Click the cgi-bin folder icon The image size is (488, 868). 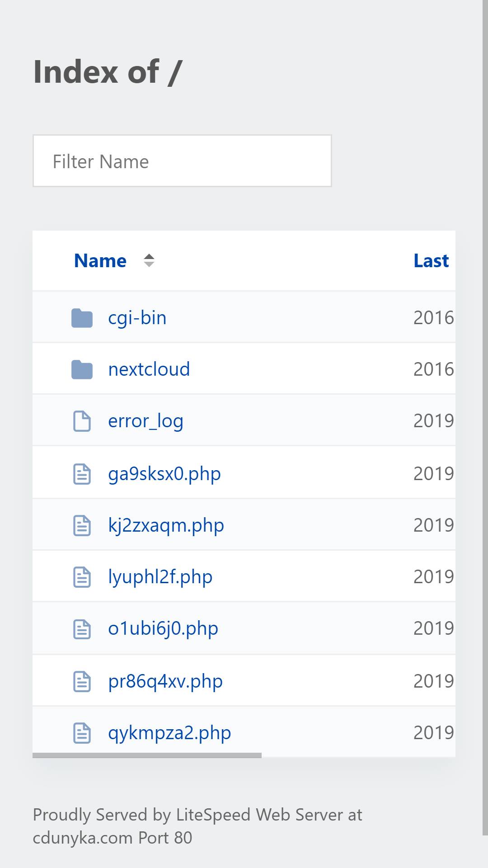coord(82,318)
